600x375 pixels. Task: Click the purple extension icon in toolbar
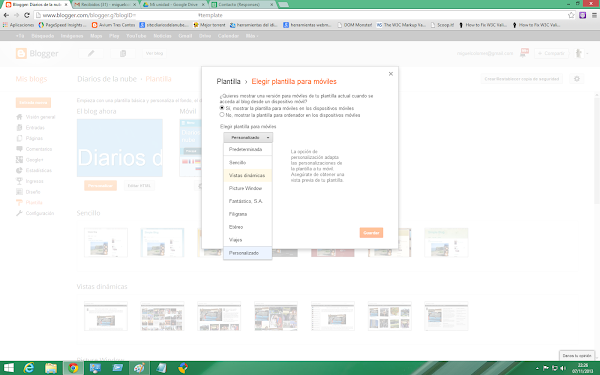point(582,15)
